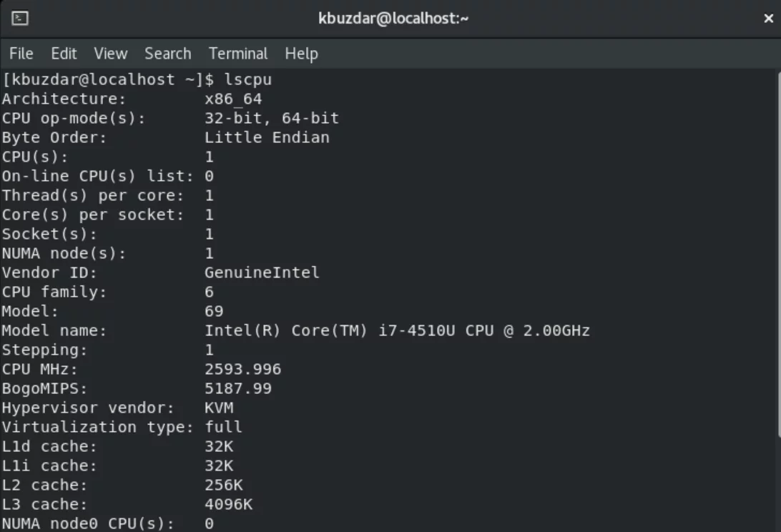Click the window title kbuzdar@localhost
781x532 pixels.
pyautogui.click(x=393, y=19)
